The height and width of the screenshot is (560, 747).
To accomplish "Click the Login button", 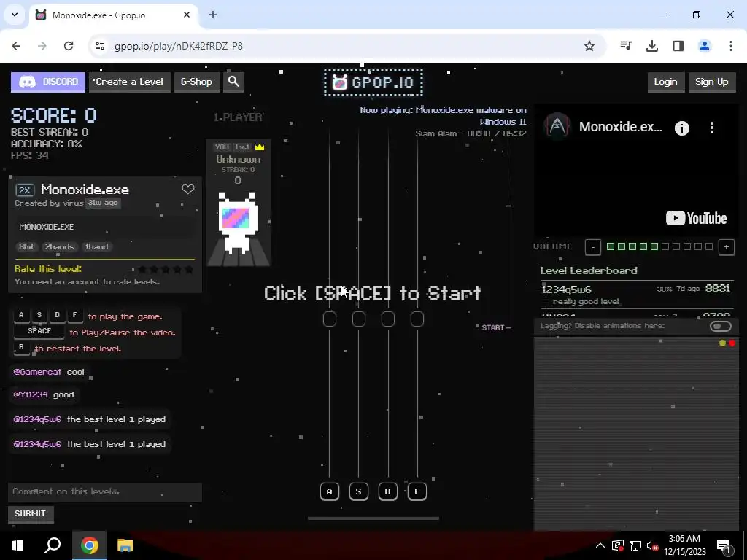I will pyautogui.click(x=665, y=82).
